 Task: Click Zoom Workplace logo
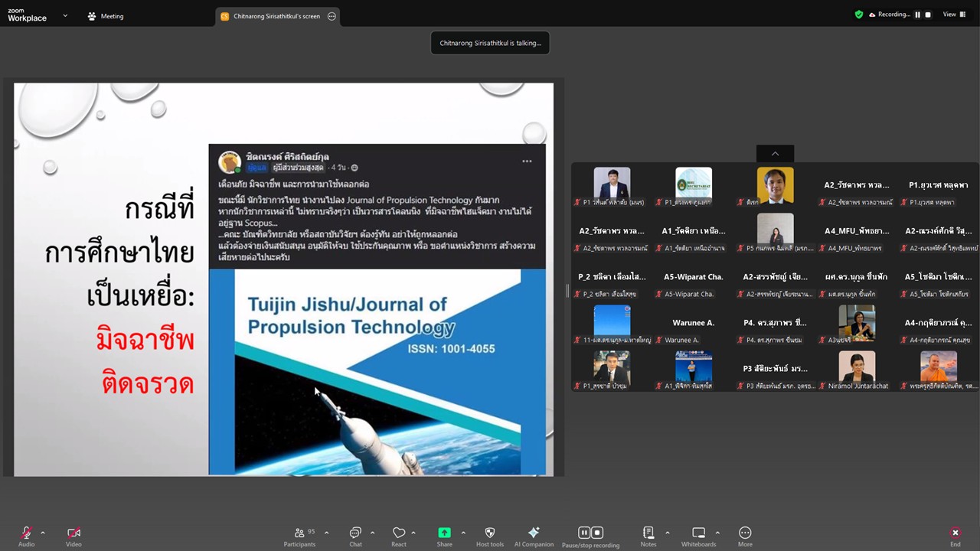pos(27,15)
